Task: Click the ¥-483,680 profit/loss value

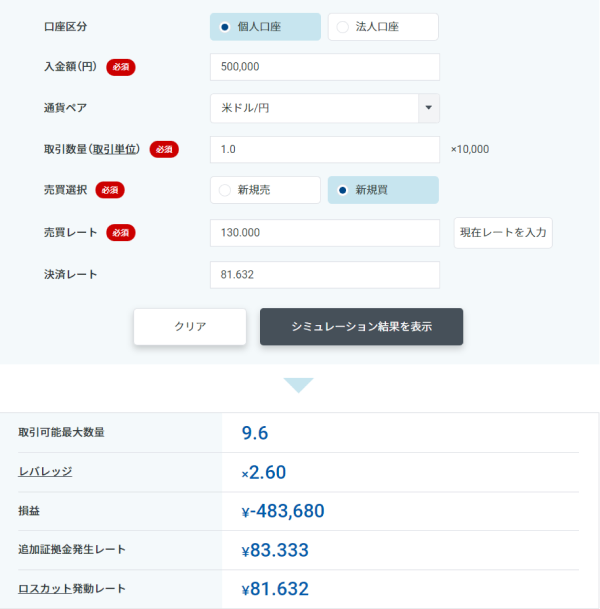Action: [283, 511]
